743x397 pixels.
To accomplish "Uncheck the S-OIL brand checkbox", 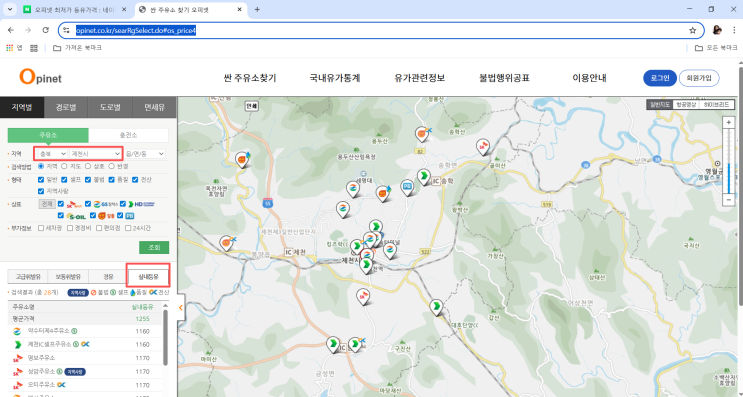I will click(x=61, y=216).
